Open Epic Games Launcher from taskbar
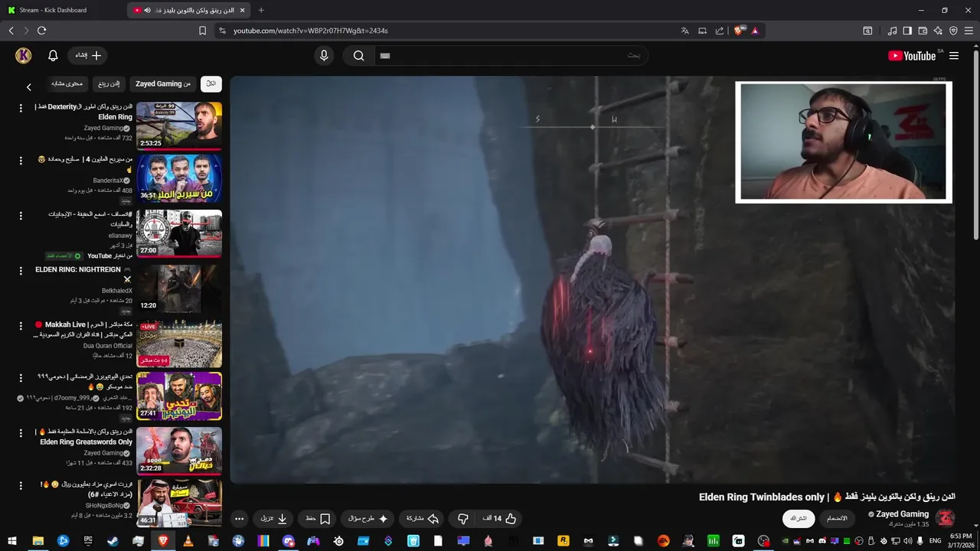The height and width of the screenshot is (551, 980). [x=88, y=541]
